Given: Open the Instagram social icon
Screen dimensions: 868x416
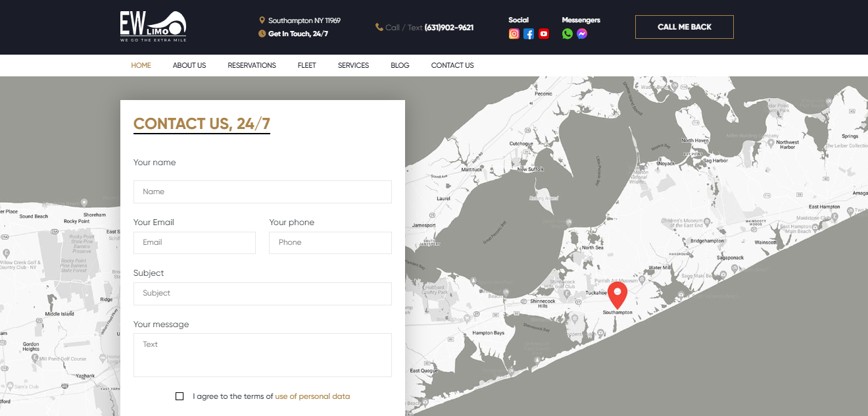Looking at the screenshot, I should click(x=514, y=34).
